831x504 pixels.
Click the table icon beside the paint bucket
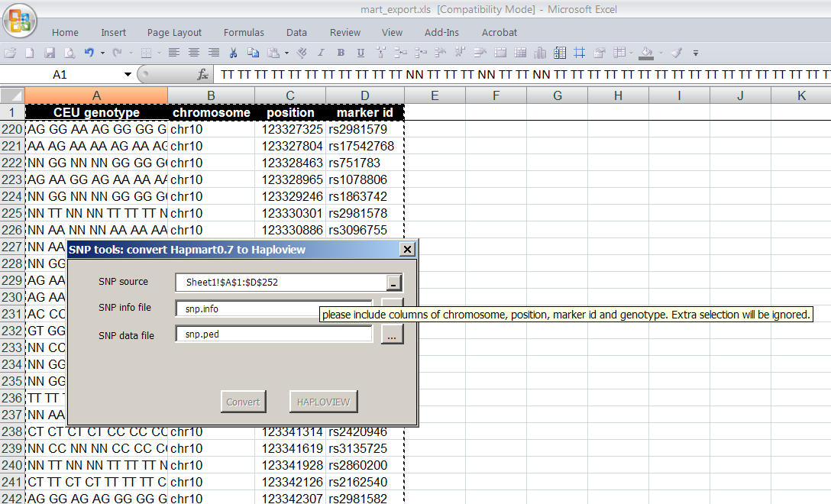tap(619, 53)
